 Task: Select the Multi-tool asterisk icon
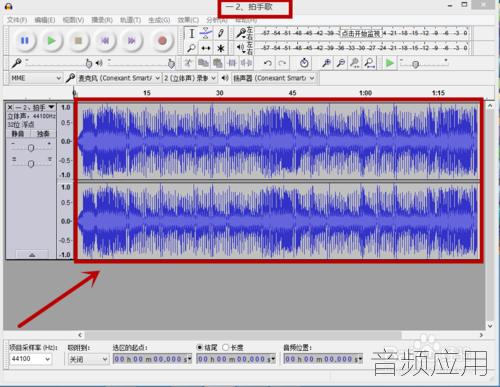pos(220,48)
